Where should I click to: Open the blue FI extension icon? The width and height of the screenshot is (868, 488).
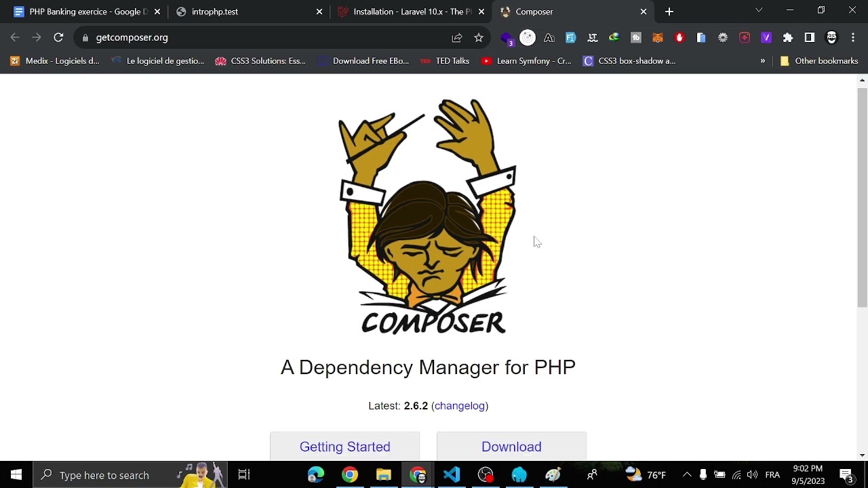(571, 38)
